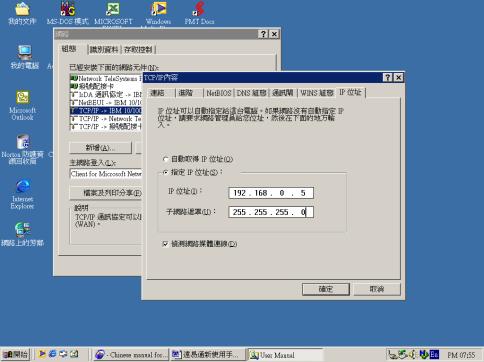Select the 識別資料 tab in 網路 dialog
This screenshot has height=362, width=484.
click(x=104, y=50)
